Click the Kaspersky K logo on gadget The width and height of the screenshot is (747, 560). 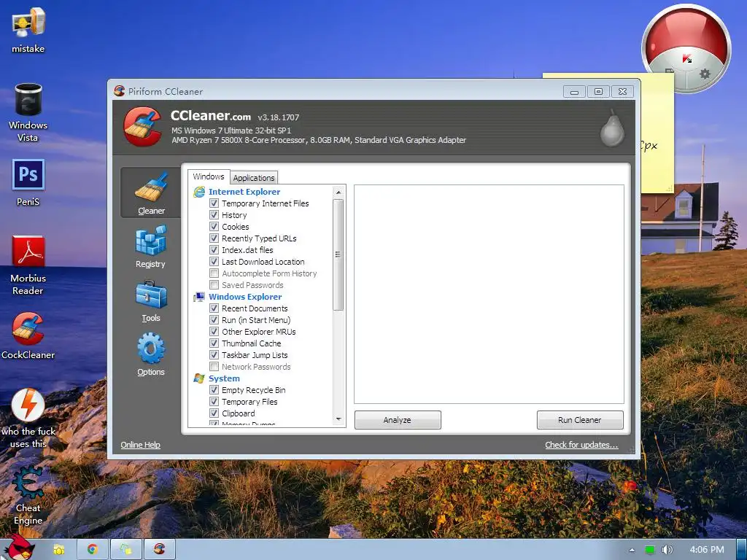(686, 59)
